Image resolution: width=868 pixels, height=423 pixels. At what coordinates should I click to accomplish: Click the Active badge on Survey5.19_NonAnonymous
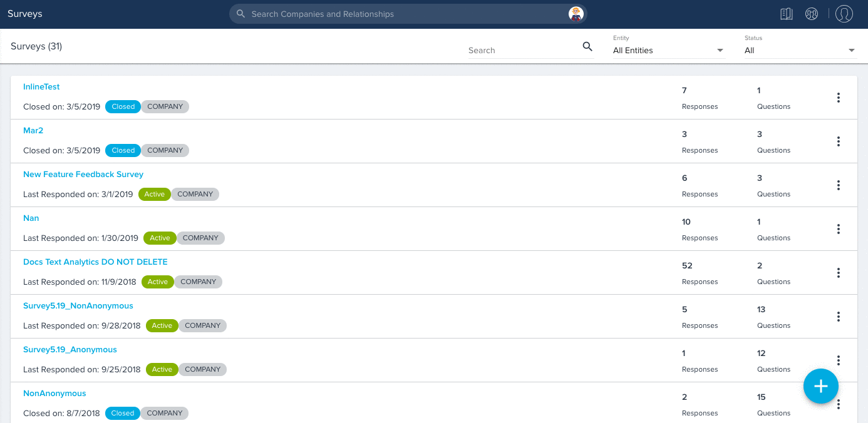pos(162,325)
